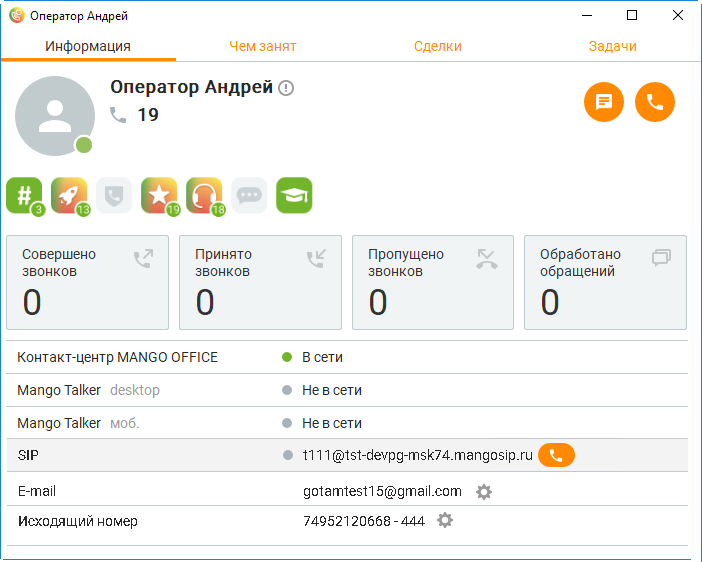Open the Пропущено звонков card
702x562 pixels.
[x=433, y=283]
